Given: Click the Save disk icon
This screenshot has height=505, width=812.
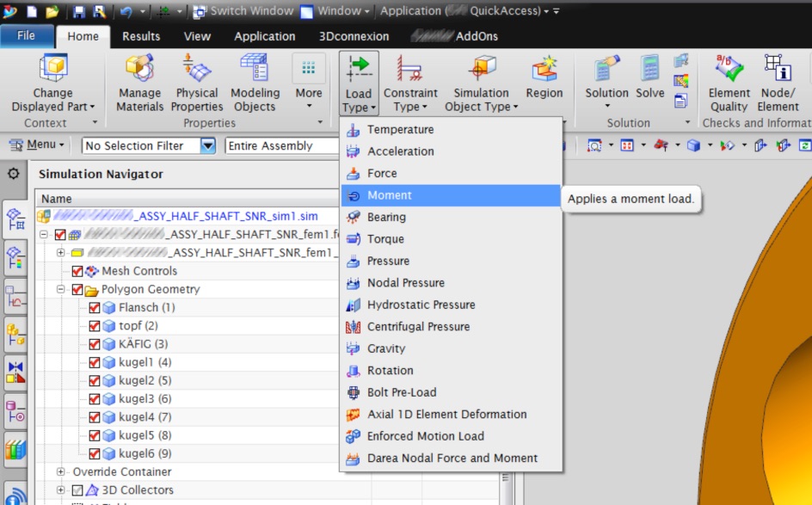Looking at the screenshot, I should [79, 11].
